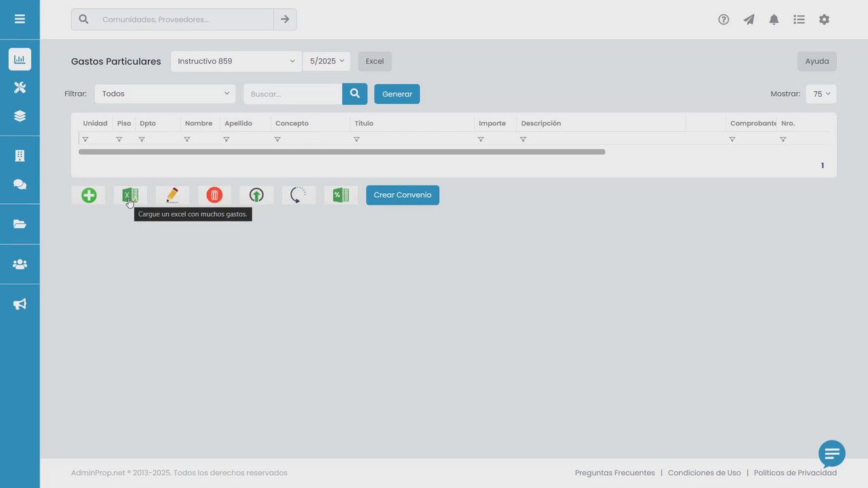Click the Crear Convenio button

tap(403, 195)
